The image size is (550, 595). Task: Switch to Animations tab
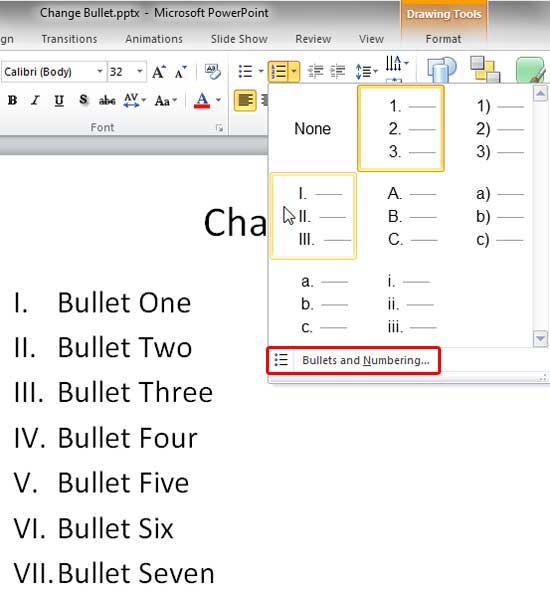click(x=154, y=39)
